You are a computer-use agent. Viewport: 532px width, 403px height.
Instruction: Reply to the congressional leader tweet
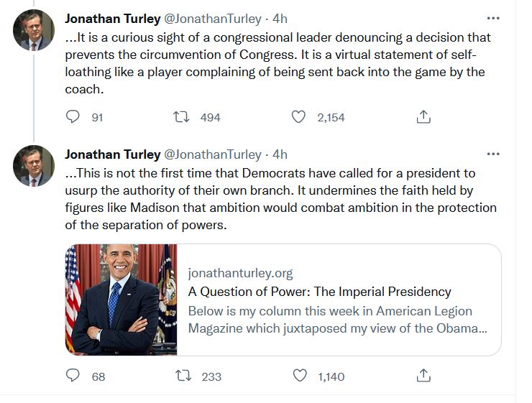click(x=73, y=117)
